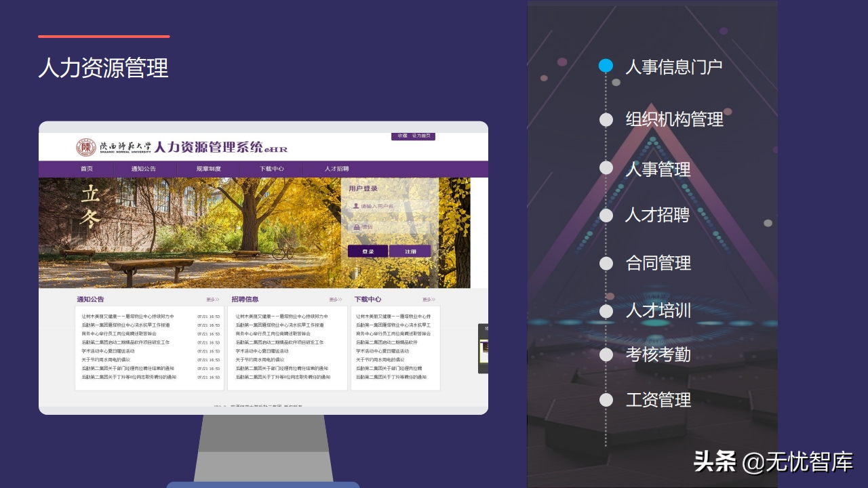Click the 设为首页 link at top right
Viewport: 868px width, 488px height.
tap(422, 136)
